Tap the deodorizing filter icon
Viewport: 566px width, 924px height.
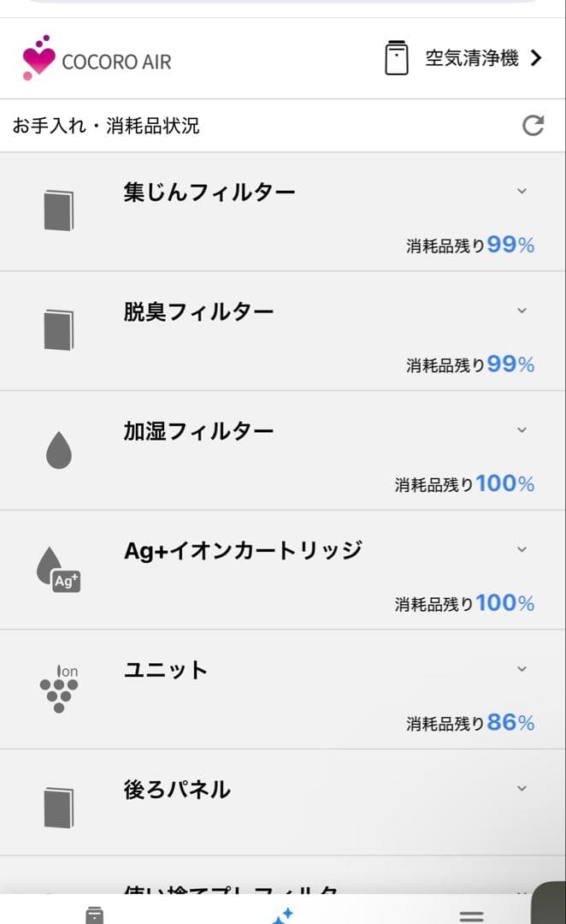(58, 330)
